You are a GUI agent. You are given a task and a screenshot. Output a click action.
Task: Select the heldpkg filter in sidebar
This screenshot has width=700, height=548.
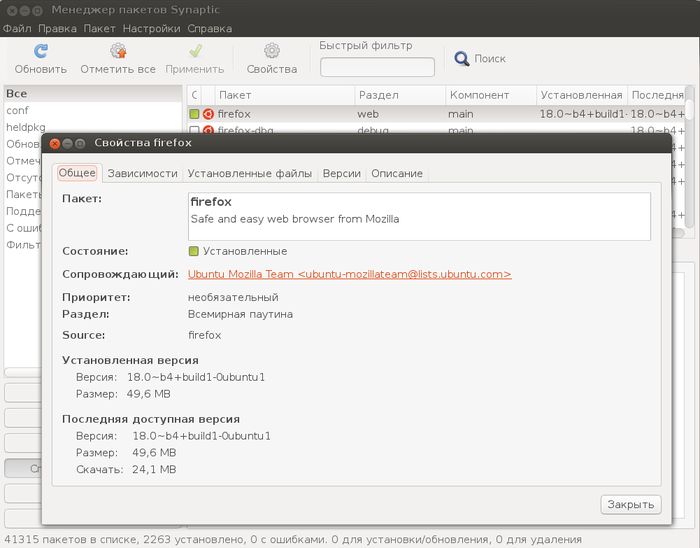(x=93, y=127)
